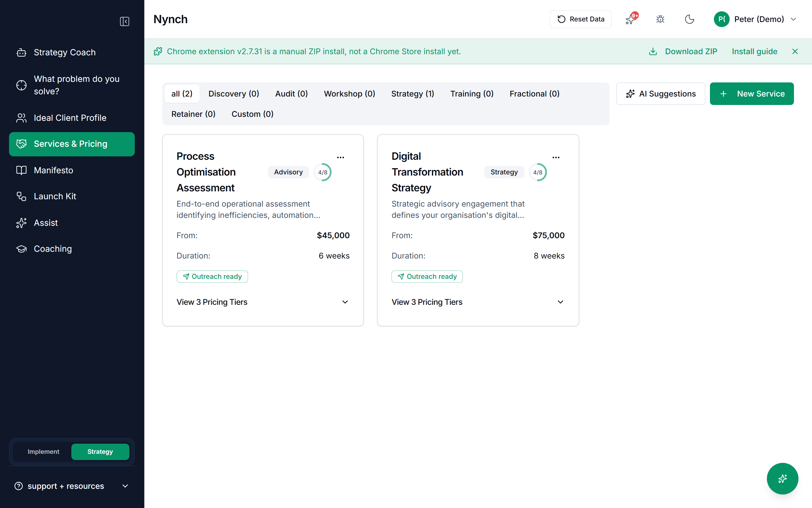The width and height of the screenshot is (812, 508).
Task: Select the all (2) tab
Action: (182, 94)
